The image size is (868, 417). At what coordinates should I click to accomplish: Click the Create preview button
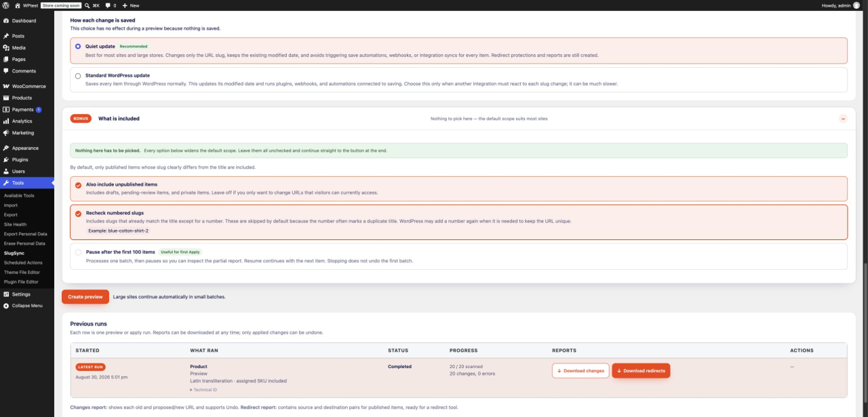coord(85,297)
